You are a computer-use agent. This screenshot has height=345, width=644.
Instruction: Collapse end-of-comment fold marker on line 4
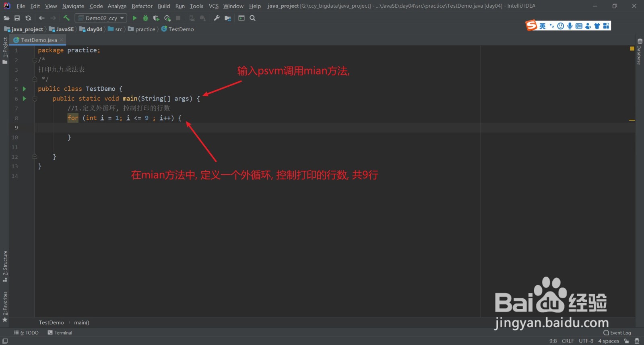[35, 79]
